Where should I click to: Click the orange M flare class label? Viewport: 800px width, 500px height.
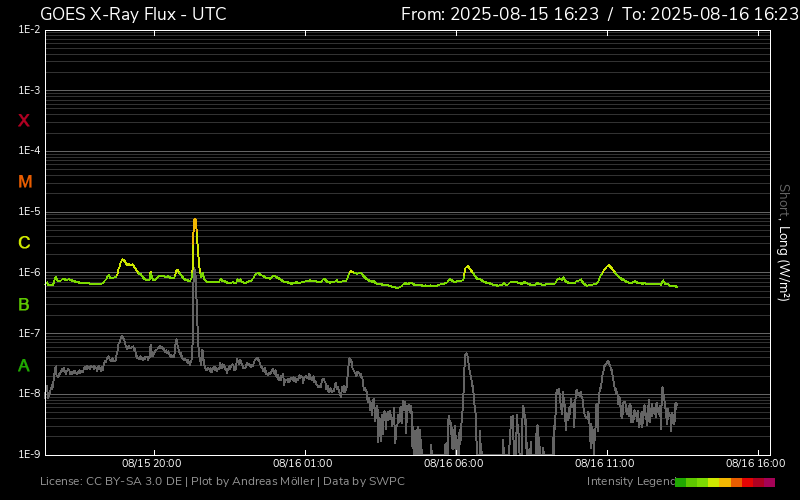[25, 182]
